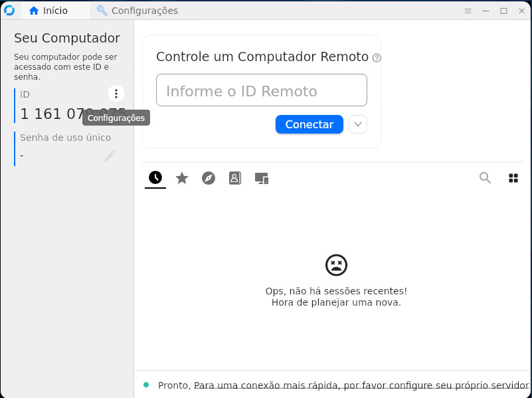
Task: Select the favorites star icon
Action: 181,177
